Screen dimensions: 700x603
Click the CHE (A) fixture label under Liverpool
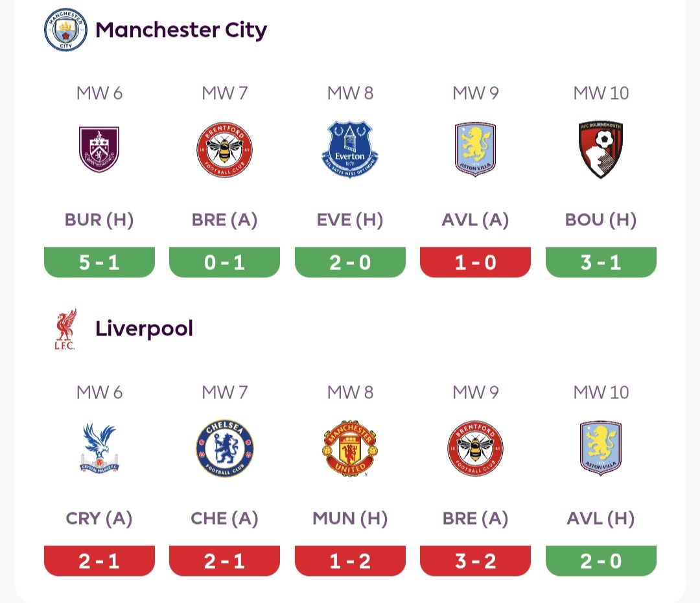click(x=224, y=519)
